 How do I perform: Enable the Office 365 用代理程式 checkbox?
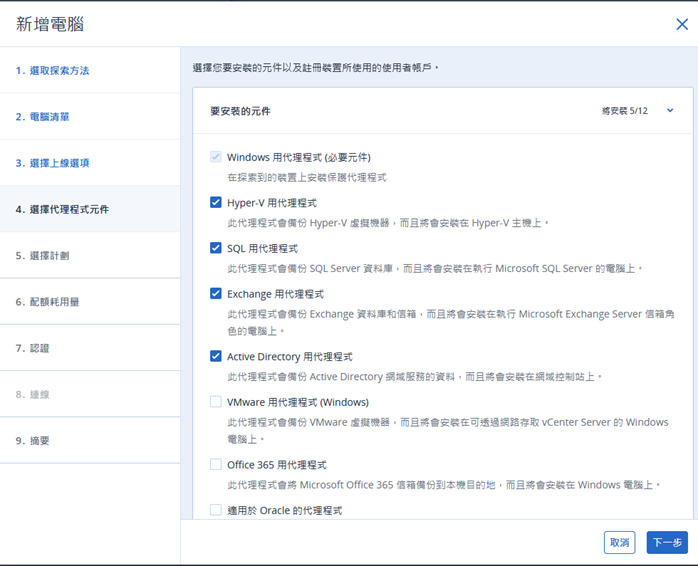[x=215, y=464]
